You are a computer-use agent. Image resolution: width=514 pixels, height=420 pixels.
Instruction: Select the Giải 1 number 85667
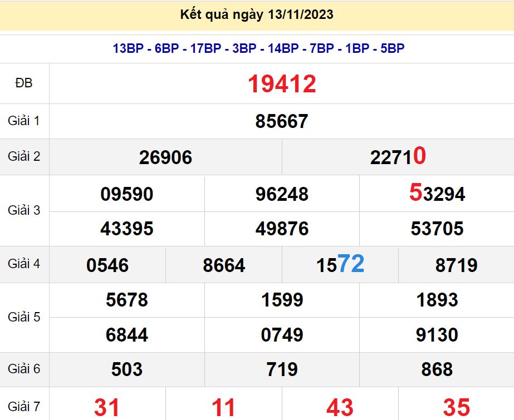click(x=282, y=121)
